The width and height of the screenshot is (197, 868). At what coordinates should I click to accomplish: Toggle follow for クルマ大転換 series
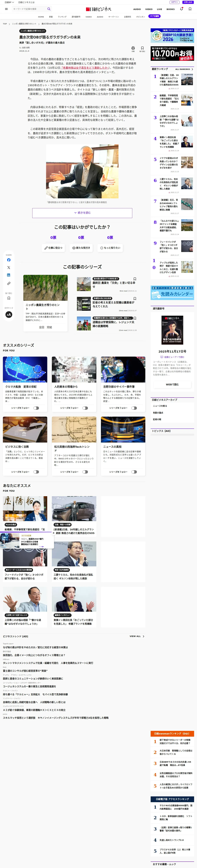coord(36,408)
